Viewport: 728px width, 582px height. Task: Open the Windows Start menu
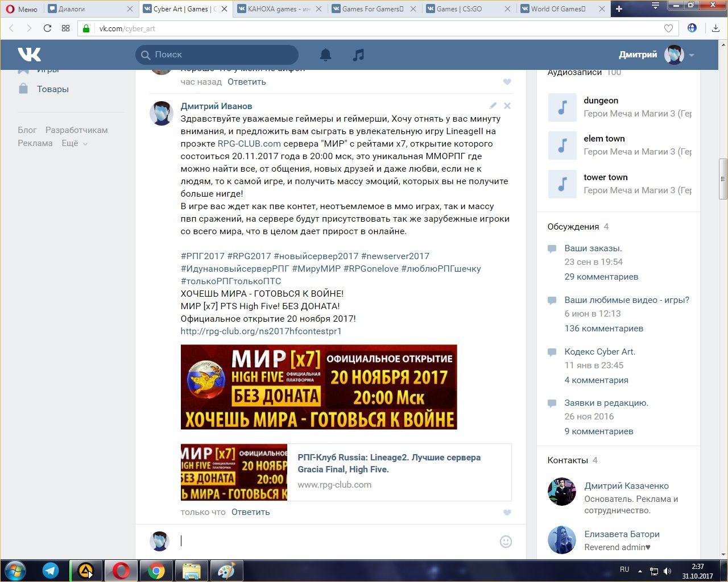point(14,571)
